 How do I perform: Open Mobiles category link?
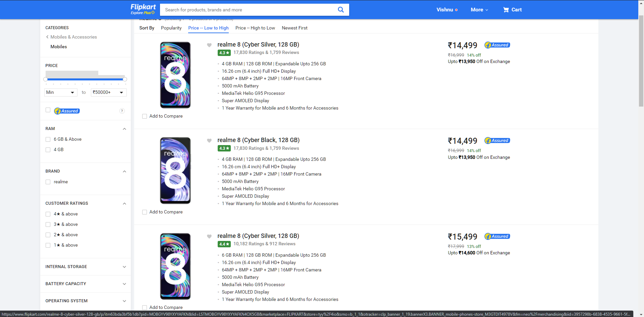click(59, 47)
